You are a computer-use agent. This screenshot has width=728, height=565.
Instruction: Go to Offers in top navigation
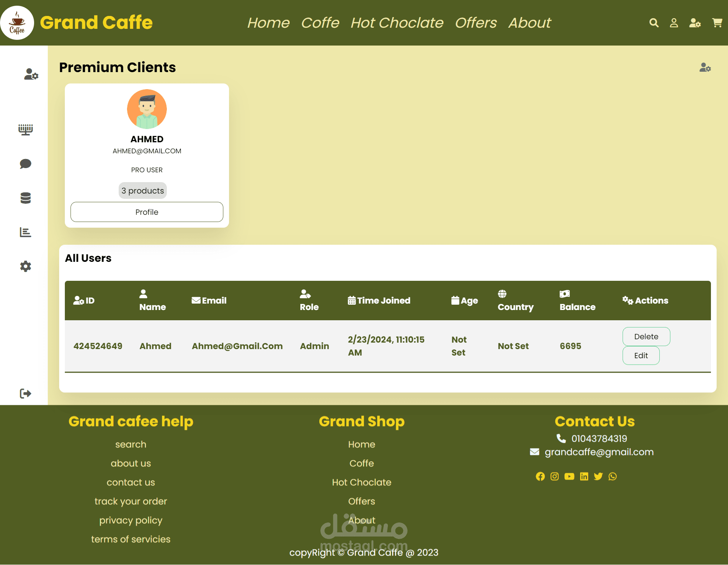coord(475,23)
